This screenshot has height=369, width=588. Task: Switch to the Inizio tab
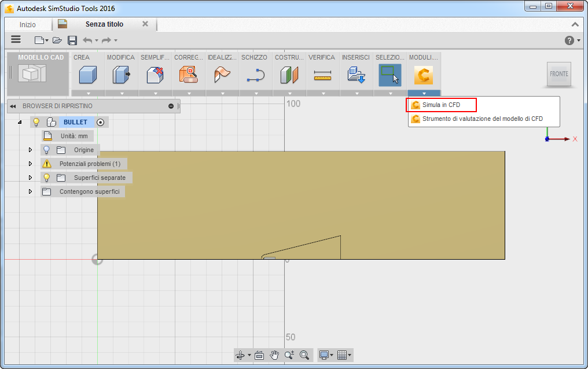pos(28,25)
